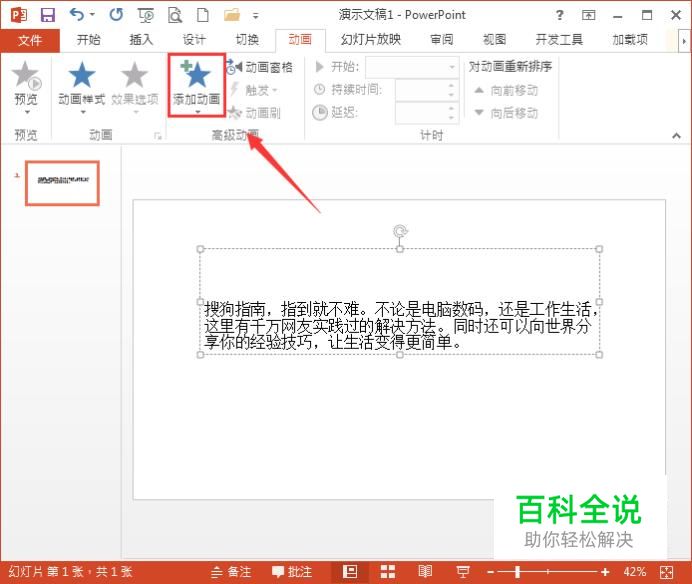Open the 触发 dropdown
Image resolution: width=692 pixels, height=584 pixels.
click(x=255, y=90)
